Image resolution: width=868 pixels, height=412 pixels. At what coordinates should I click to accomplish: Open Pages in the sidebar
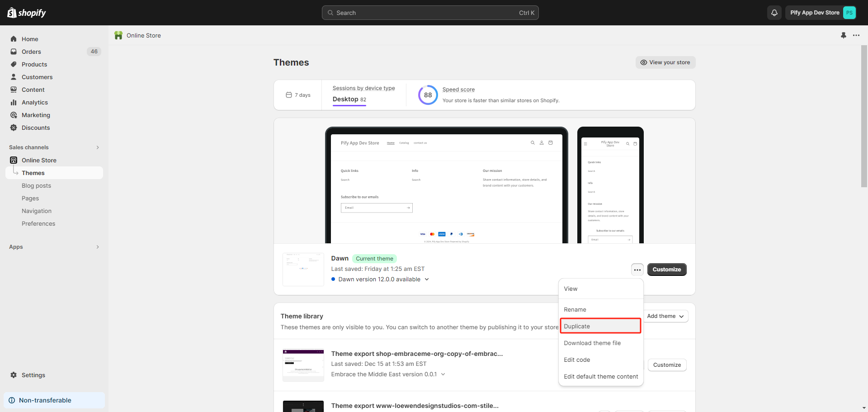[x=30, y=198]
